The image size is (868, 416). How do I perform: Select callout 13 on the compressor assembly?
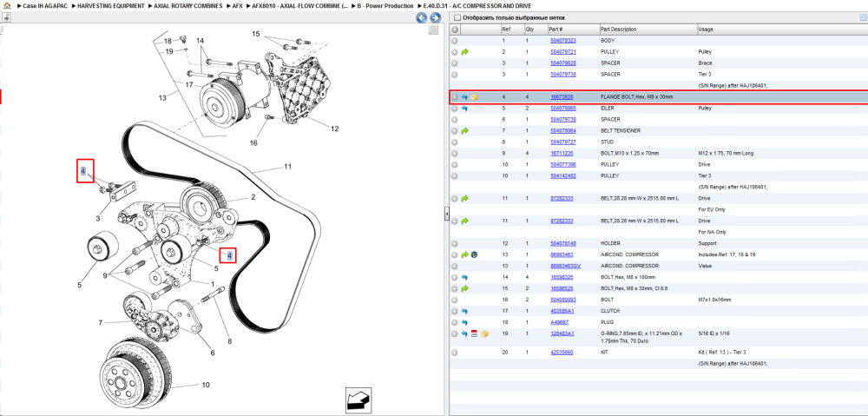pyautogui.click(x=162, y=98)
